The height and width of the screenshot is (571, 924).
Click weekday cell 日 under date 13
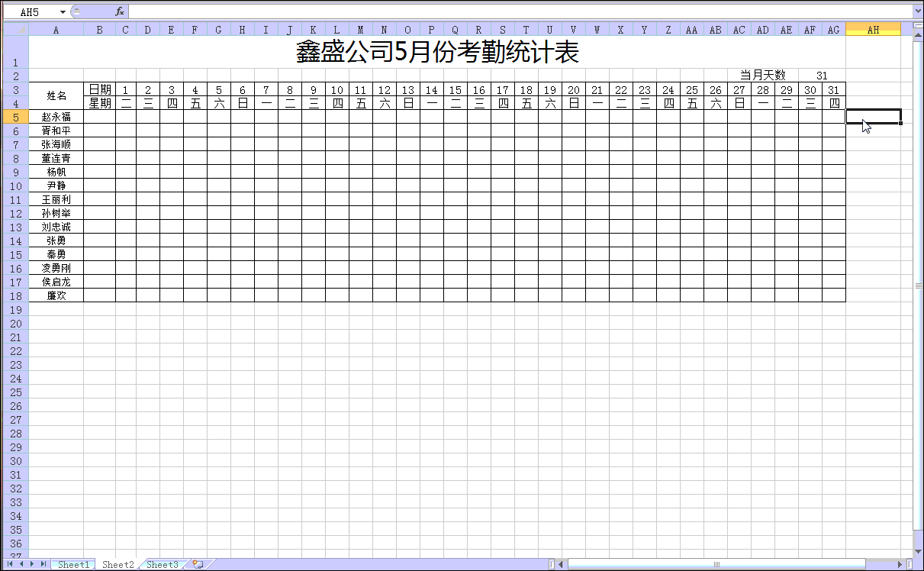[x=408, y=103]
